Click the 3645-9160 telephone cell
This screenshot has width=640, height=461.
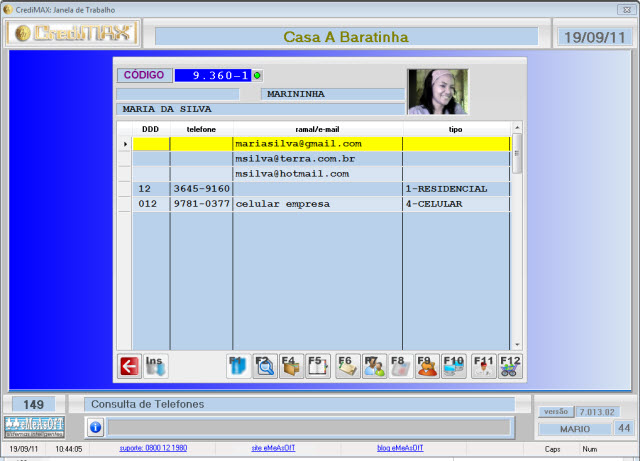[x=200, y=189]
